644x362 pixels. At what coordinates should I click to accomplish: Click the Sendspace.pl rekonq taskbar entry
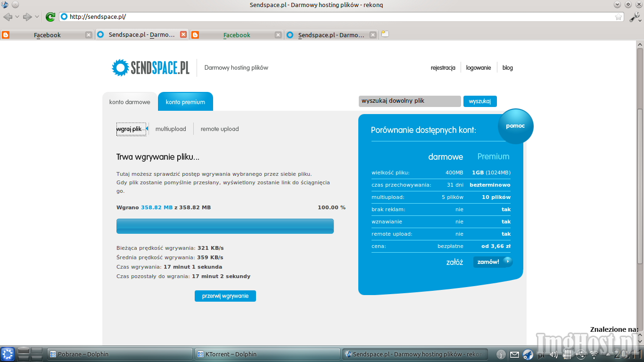(415, 354)
